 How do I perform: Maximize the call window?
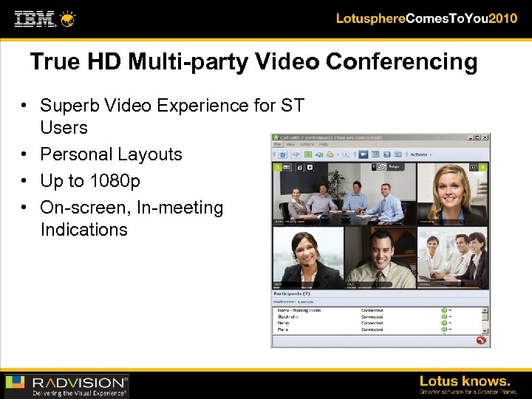(x=478, y=137)
